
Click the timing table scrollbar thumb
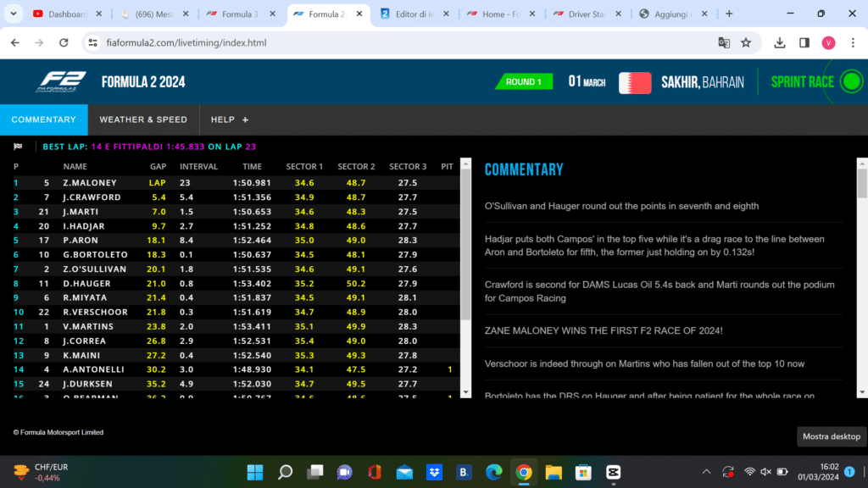(465, 244)
